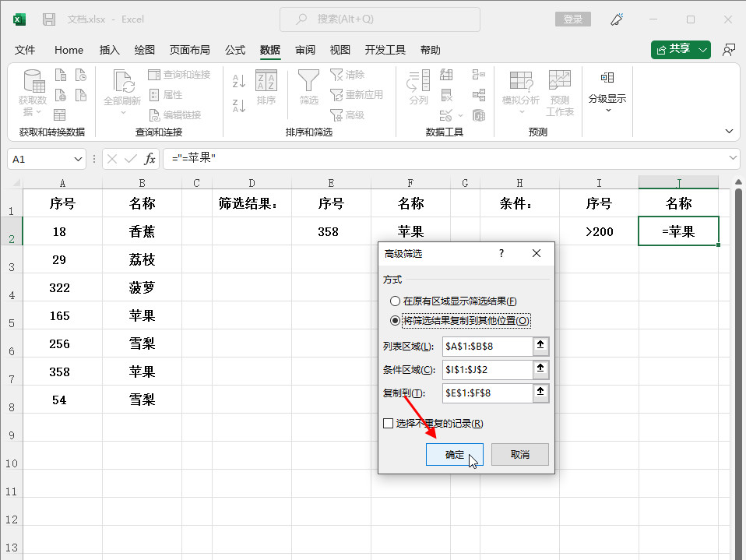Click the 列表区域 input field
Viewport: 746px width, 560px height.
(487, 347)
